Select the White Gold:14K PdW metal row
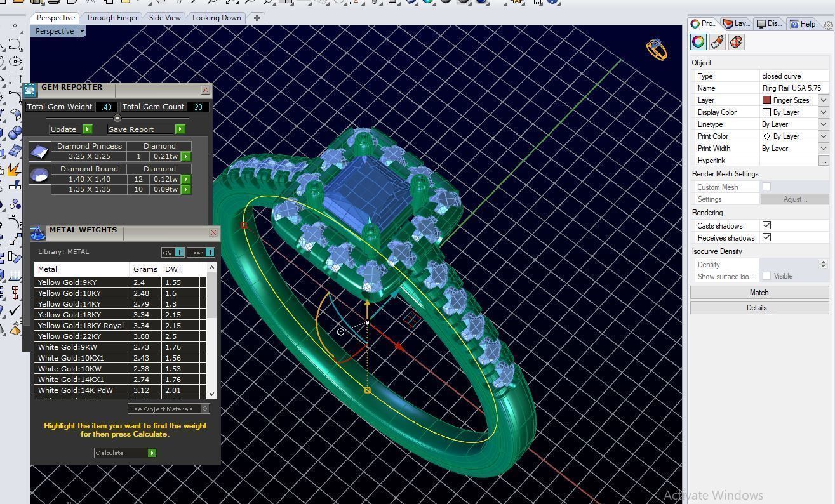835x504 pixels. [x=120, y=390]
